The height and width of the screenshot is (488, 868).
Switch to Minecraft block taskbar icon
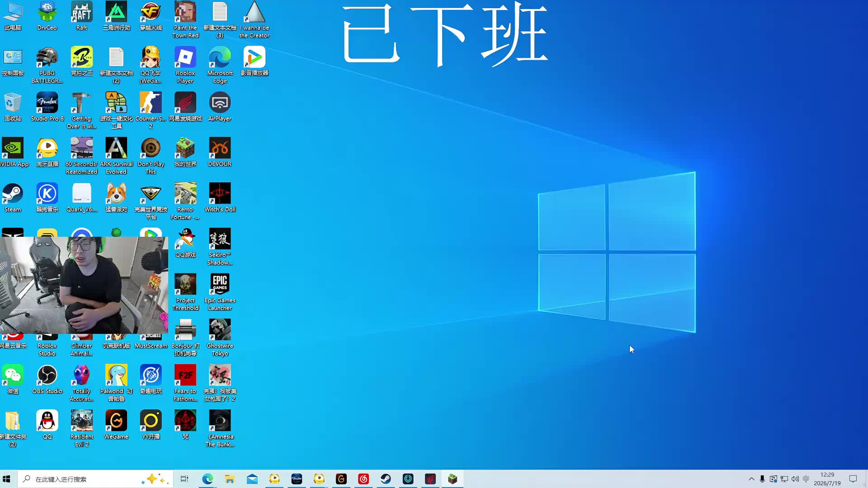(x=453, y=479)
